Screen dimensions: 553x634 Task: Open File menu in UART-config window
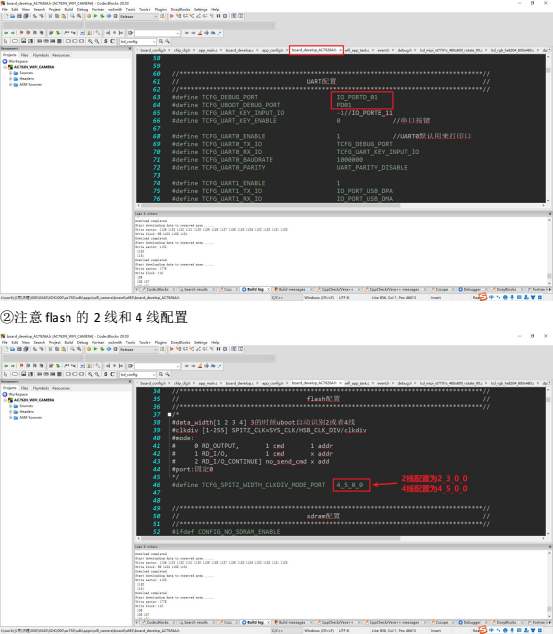[5, 9]
